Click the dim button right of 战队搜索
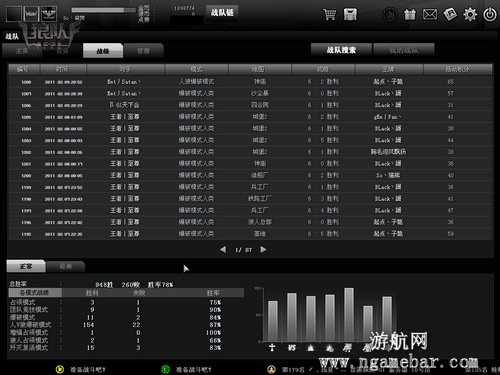500x375 pixels. pyautogui.click(x=404, y=50)
